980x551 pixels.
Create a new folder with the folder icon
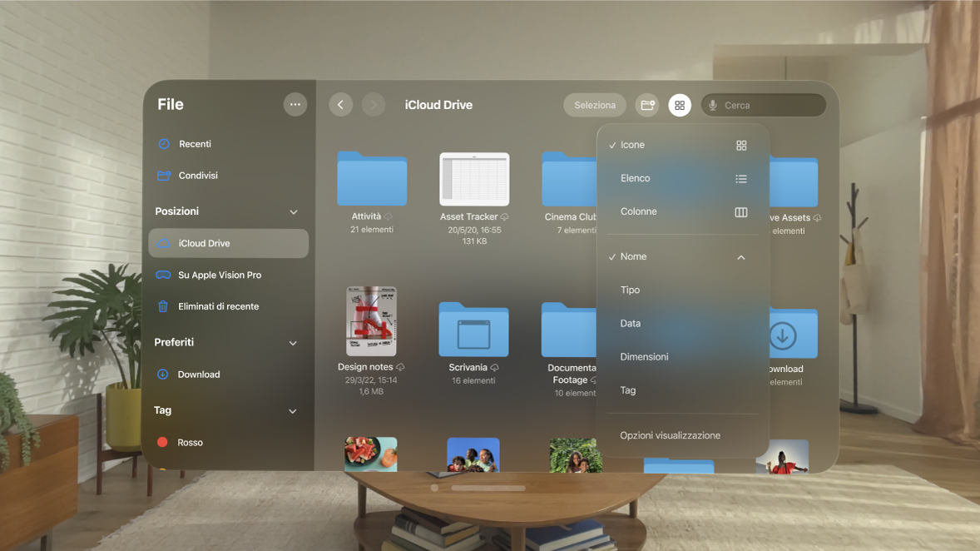647,105
